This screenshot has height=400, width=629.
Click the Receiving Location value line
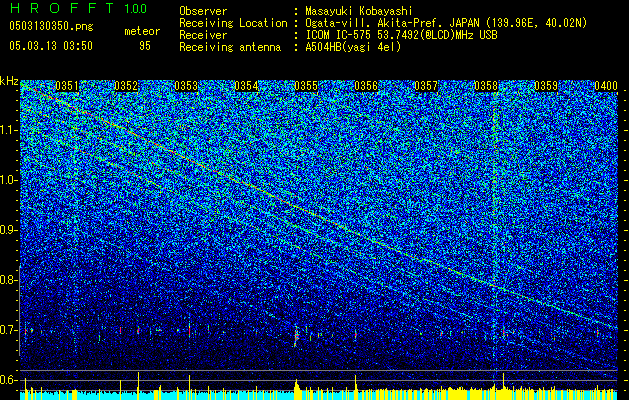[446, 23]
